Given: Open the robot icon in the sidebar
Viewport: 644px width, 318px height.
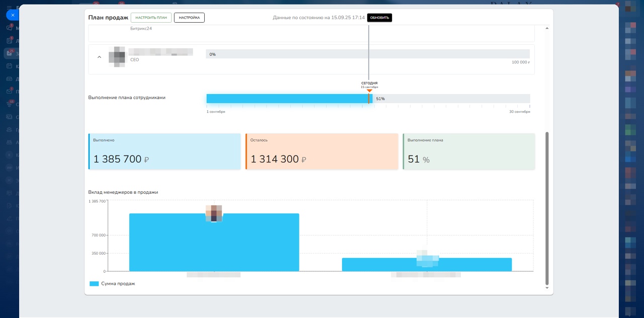Looking at the screenshot, I should click(x=9, y=142).
